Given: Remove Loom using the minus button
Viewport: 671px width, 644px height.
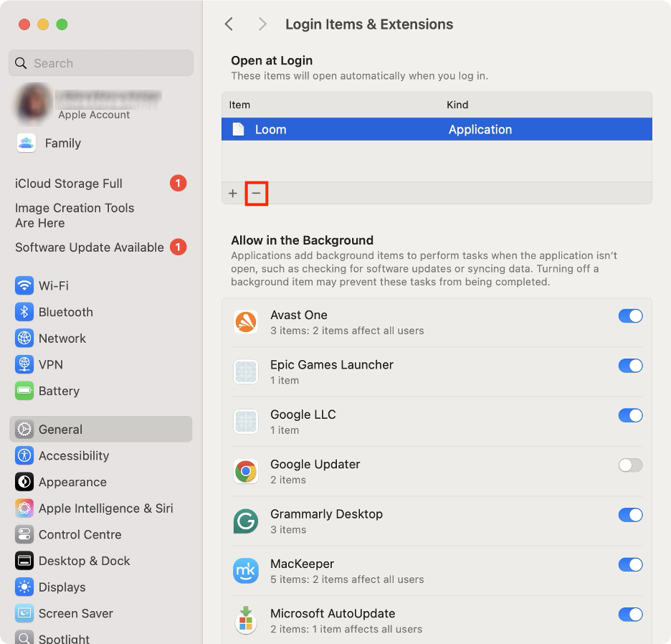Looking at the screenshot, I should (x=256, y=193).
